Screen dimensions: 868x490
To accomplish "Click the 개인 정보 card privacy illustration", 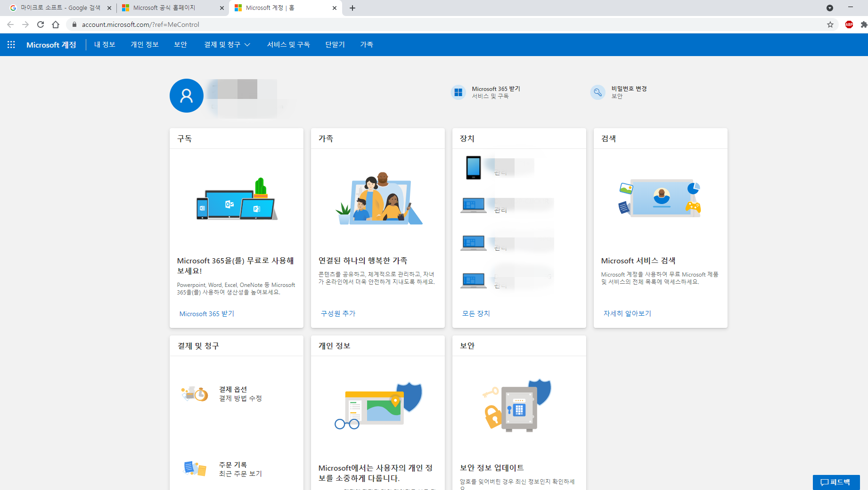I will click(x=378, y=405).
